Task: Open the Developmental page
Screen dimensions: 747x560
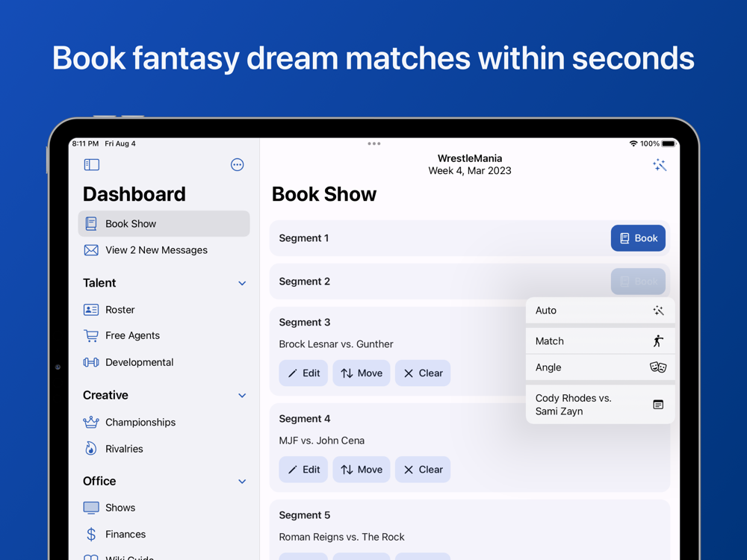Action: [164, 362]
